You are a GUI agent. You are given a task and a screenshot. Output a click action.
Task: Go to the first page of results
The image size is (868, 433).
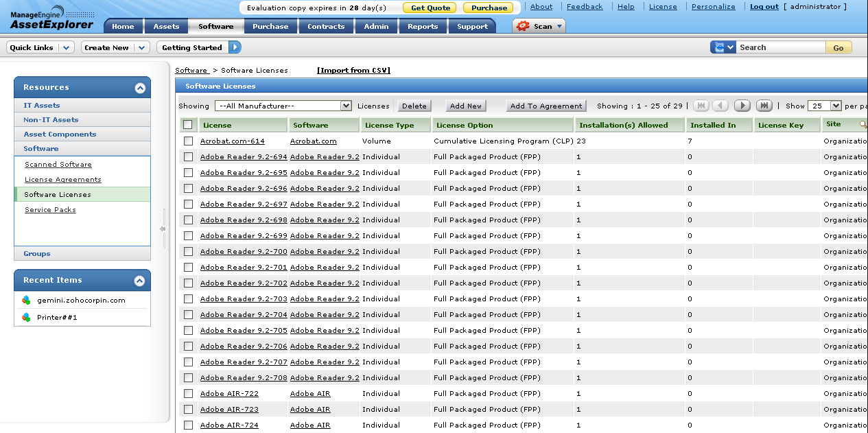pos(701,106)
